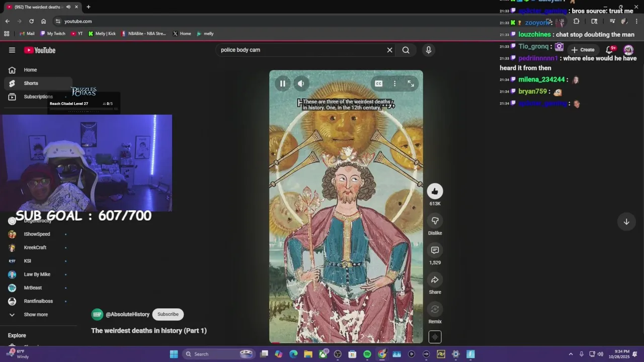
Task: Click the YouTube search input field
Action: [x=301, y=50]
